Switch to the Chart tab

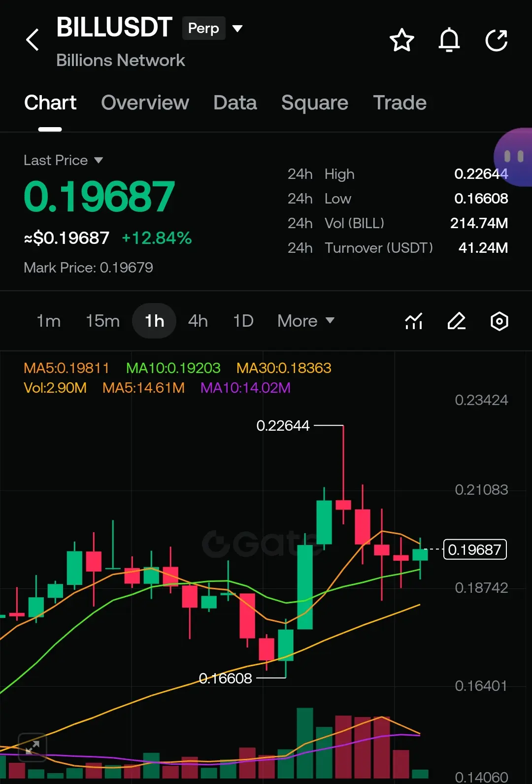click(50, 103)
